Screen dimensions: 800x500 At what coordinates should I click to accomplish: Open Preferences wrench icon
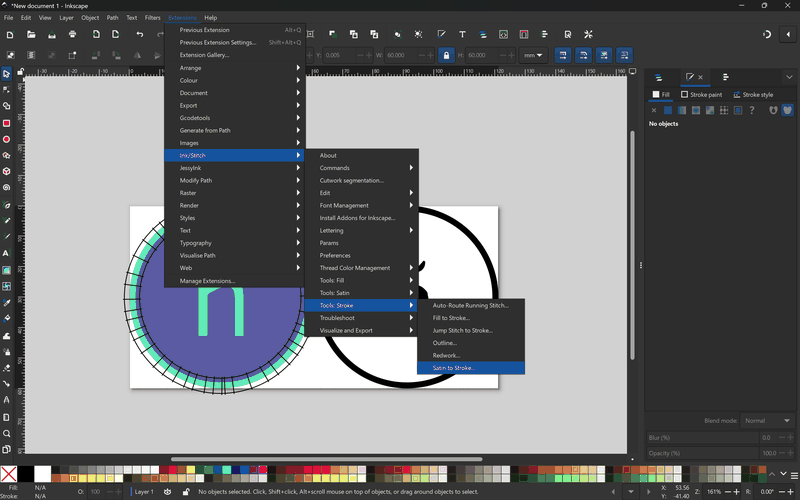[588, 34]
